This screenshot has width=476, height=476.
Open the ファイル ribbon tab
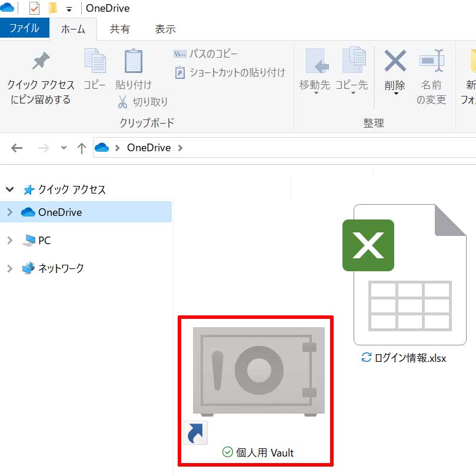[24, 28]
